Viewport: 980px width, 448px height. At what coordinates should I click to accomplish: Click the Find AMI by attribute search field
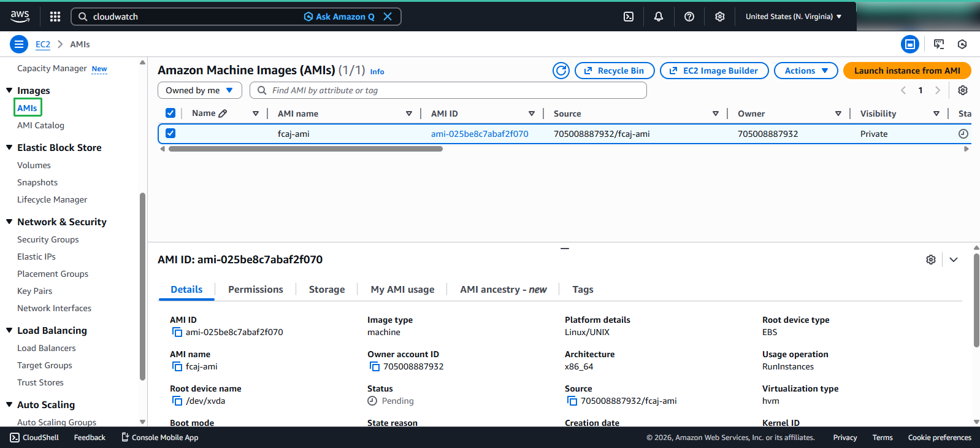tap(448, 90)
